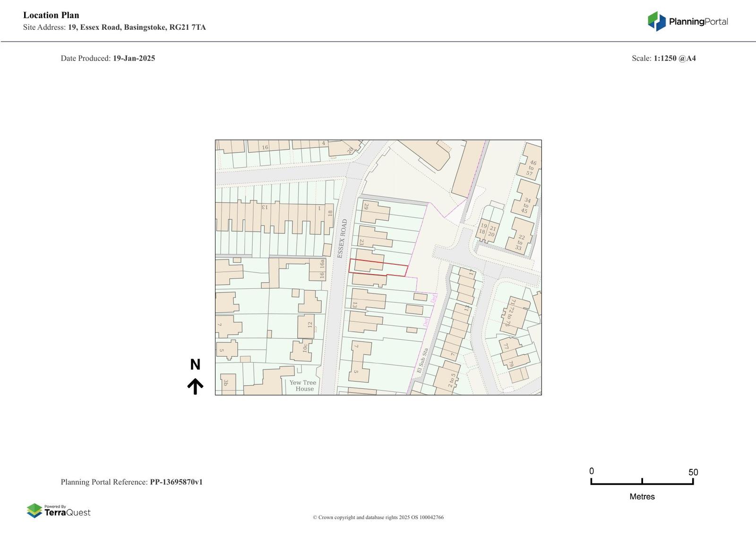This screenshot has width=756, height=535.
Task: Click the scale 1:1250 @A4 text
Action: click(x=674, y=58)
